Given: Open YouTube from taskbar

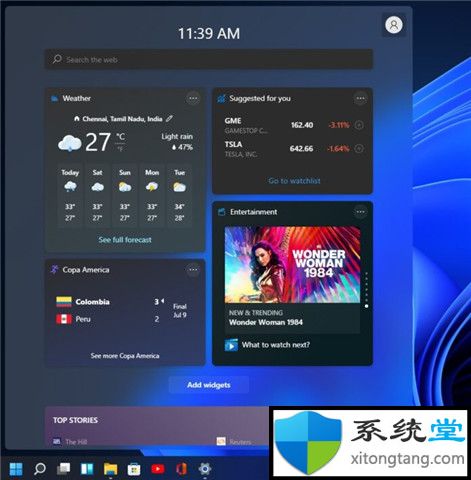Looking at the screenshot, I should click(158, 469).
